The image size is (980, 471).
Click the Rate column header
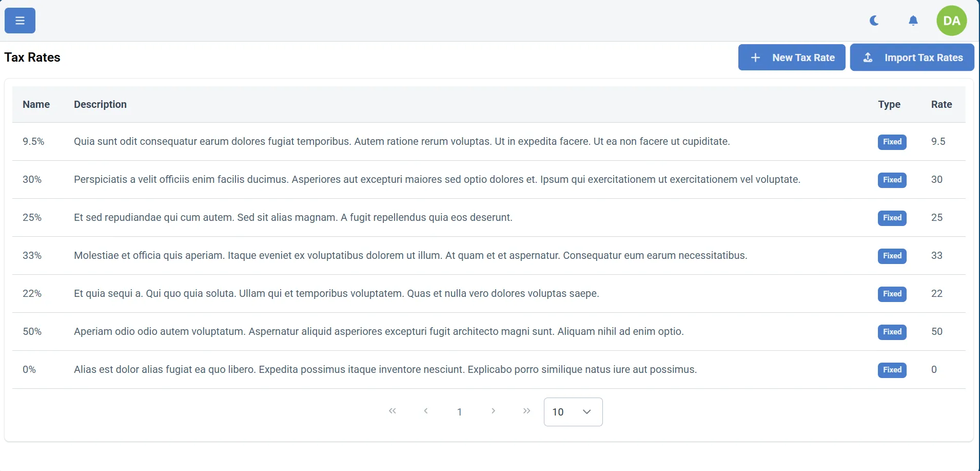[x=941, y=104]
